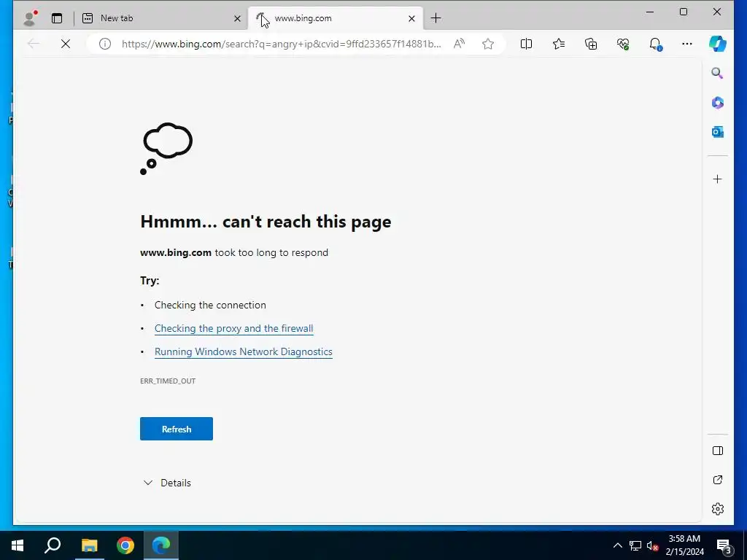Viewport: 747px width, 560px height.
Task: Open network status tray icon
Action: [x=635, y=545]
